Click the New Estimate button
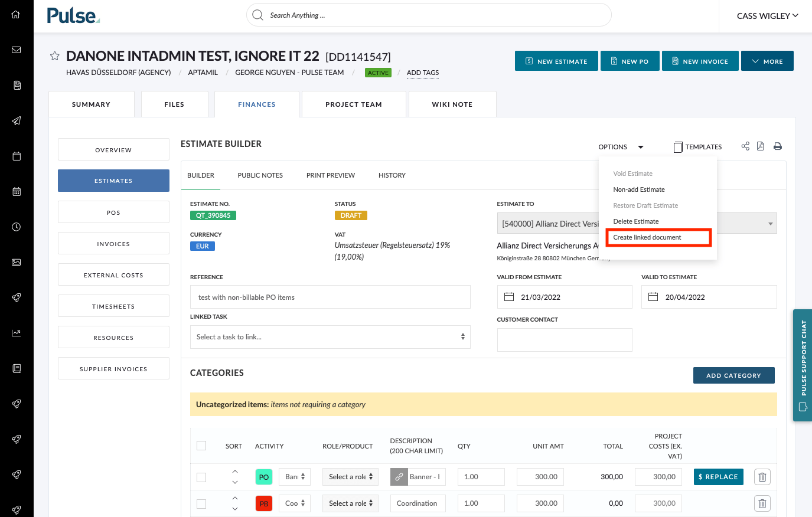812x517 pixels. (556, 61)
